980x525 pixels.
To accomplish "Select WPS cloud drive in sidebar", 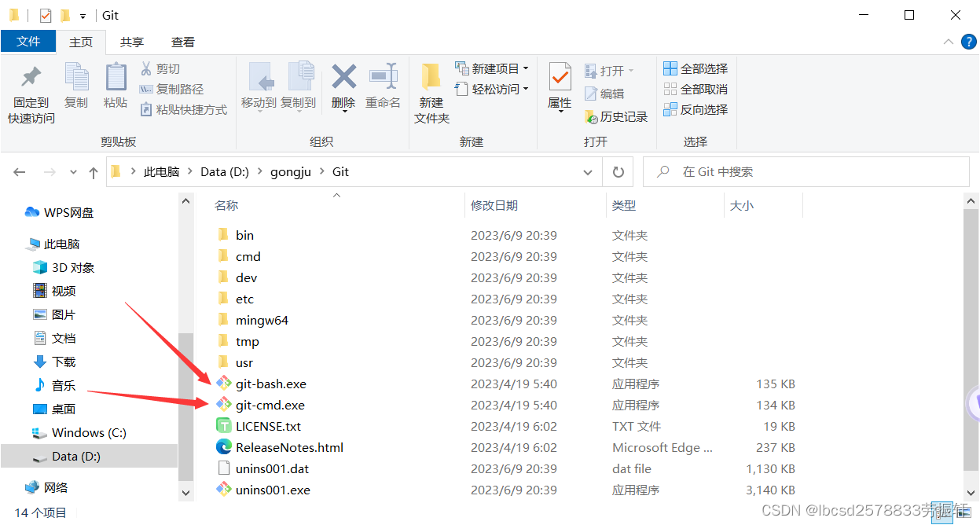I will [60, 213].
